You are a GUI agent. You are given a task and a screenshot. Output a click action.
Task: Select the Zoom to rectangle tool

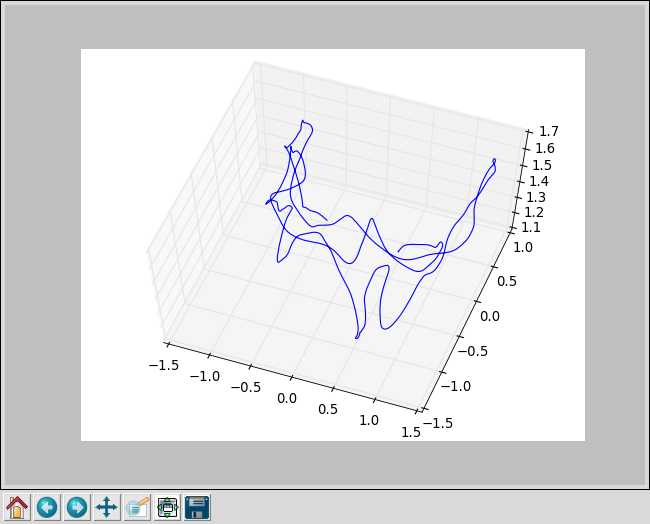(137, 507)
